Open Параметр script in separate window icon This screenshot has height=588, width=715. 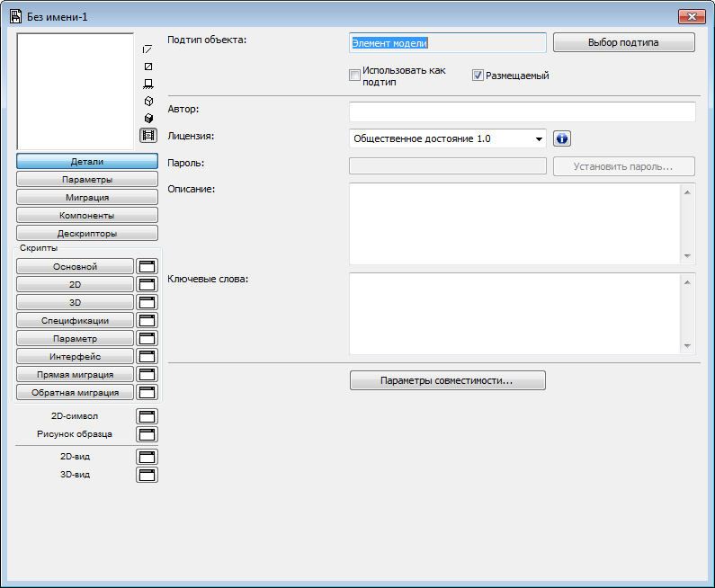[x=147, y=339]
